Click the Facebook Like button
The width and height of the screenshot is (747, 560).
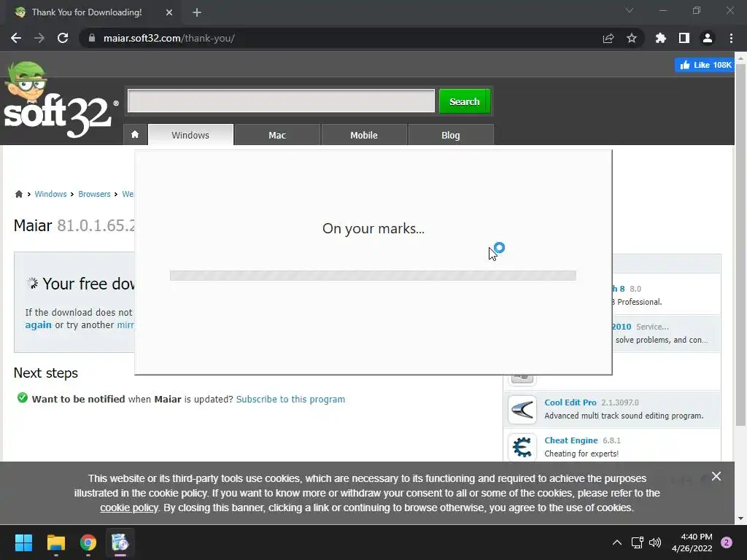[705, 65]
